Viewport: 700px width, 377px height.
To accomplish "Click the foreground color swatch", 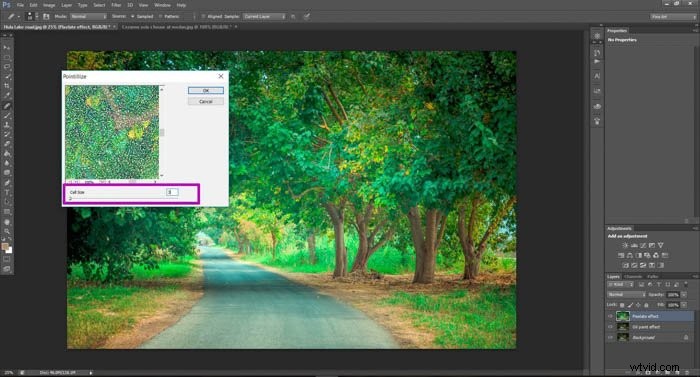I will click(x=5, y=247).
